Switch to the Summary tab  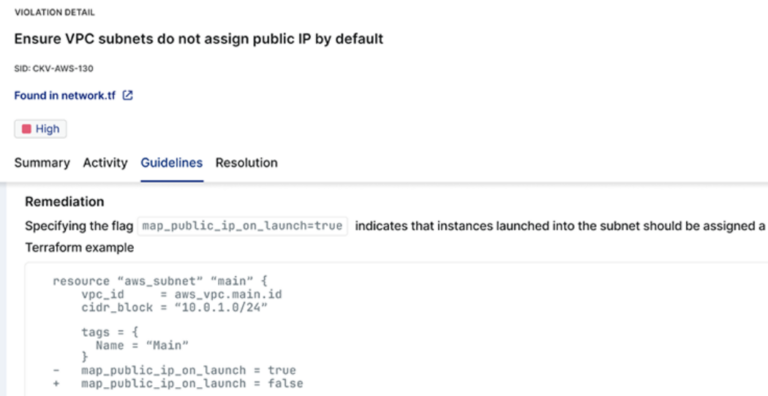pyautogui.click(x=42, y=163)
